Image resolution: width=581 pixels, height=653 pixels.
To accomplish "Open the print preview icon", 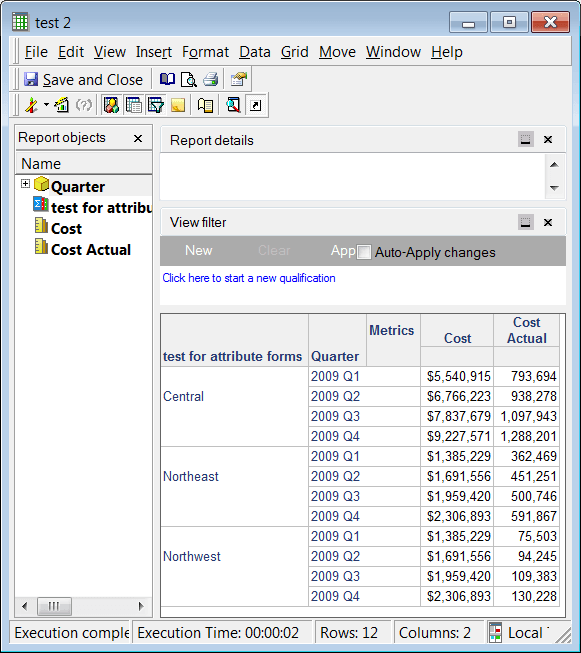I will (x=189, y=79).
